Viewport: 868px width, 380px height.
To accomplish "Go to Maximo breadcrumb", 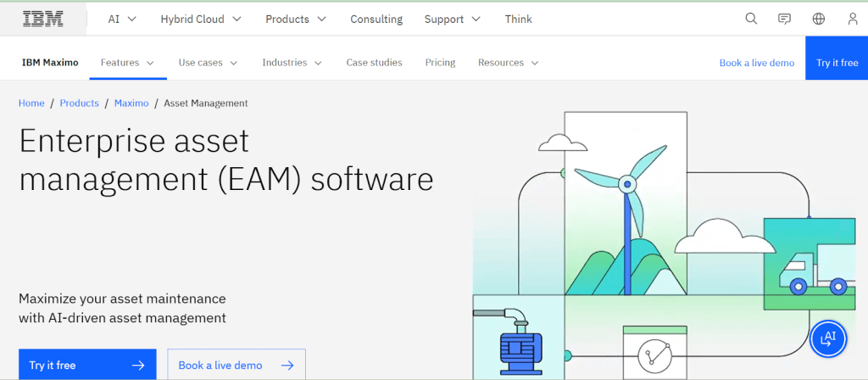I will pos(131,103).
